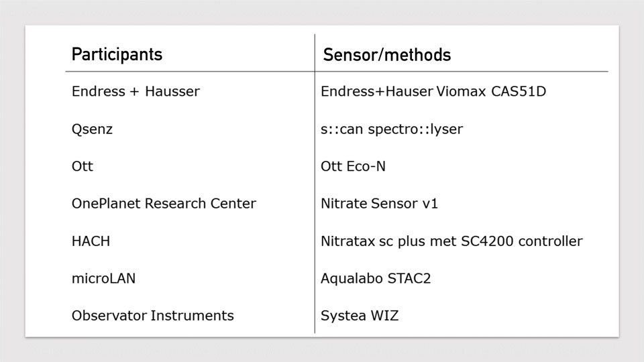The height and width of the screenshot is (362, 644).
Task: Click the Ott Eco-N sensor entry
Action: point(354,166)
